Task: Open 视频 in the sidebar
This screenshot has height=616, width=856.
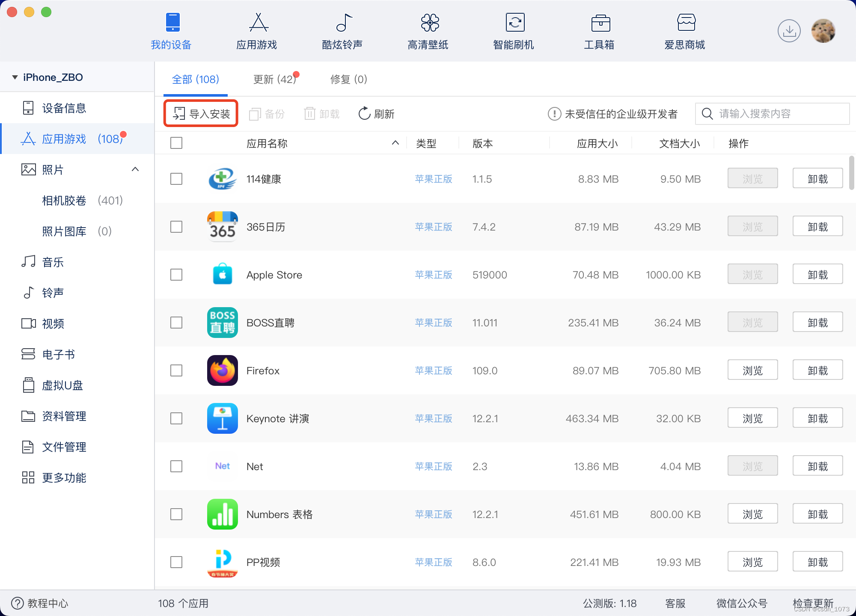Action: click(77, 323)
